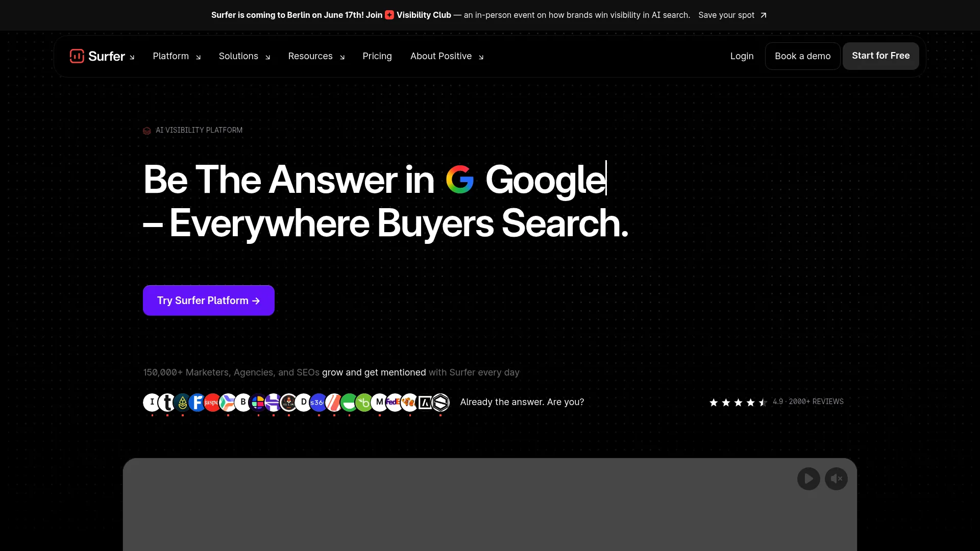Viewport: 980px width, 551px height.
Task: Click the hero video preview area
Action: tap(490, 505)
